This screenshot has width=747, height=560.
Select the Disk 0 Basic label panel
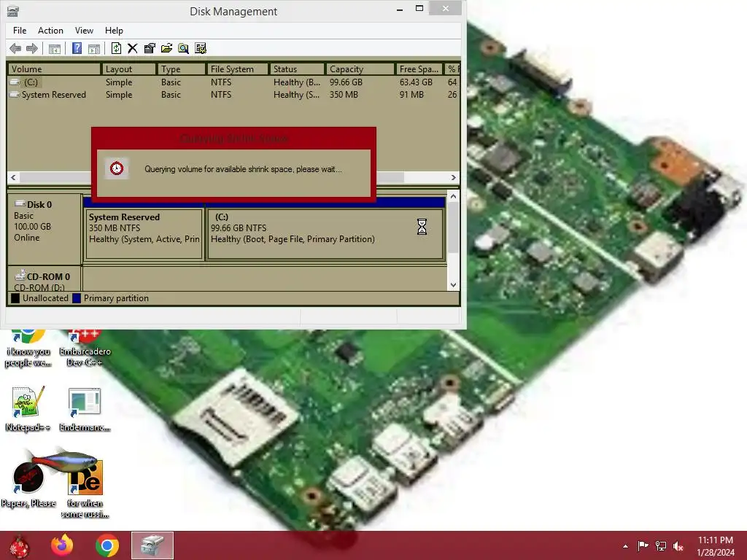(x=44, y=229)
